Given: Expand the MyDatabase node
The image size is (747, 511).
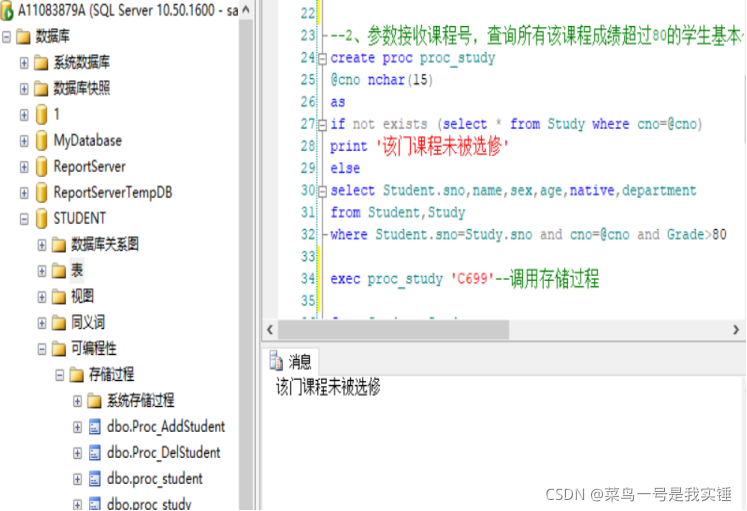Looking at the screenshot, I should (x=24, y=140).
